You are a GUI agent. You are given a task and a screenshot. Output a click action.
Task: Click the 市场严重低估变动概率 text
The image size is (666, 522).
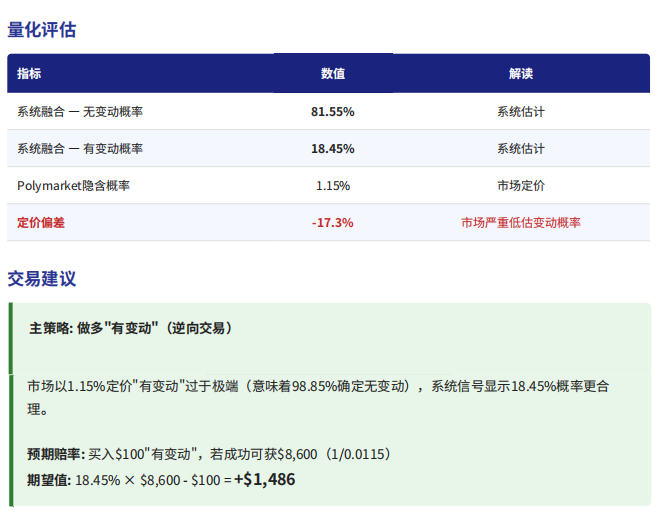(x=520, y=222)
